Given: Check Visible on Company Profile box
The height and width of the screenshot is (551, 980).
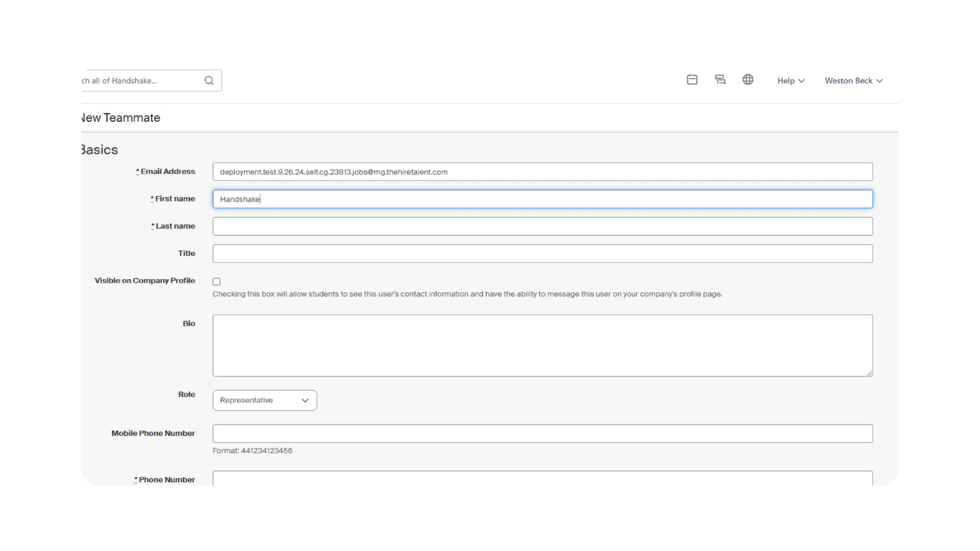Looking at the screenshot, I should coord(217,282).
